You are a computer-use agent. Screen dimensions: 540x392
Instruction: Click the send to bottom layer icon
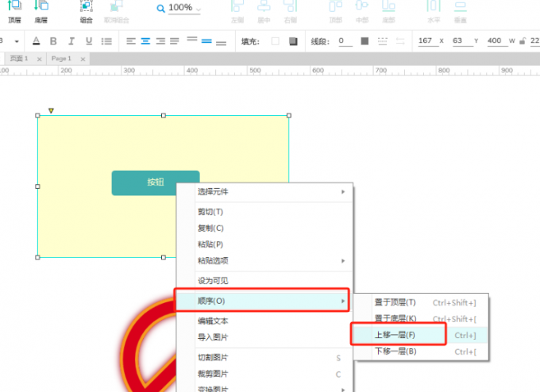41,8
